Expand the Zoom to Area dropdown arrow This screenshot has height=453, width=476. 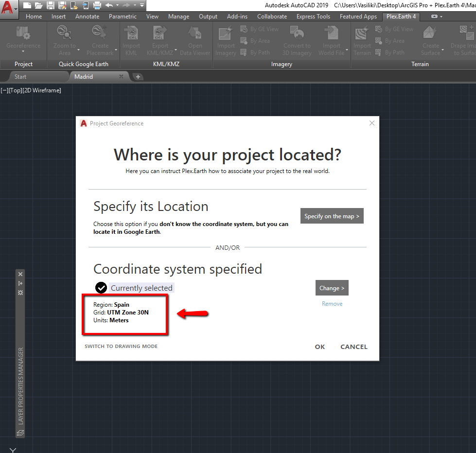pos(79,50)
